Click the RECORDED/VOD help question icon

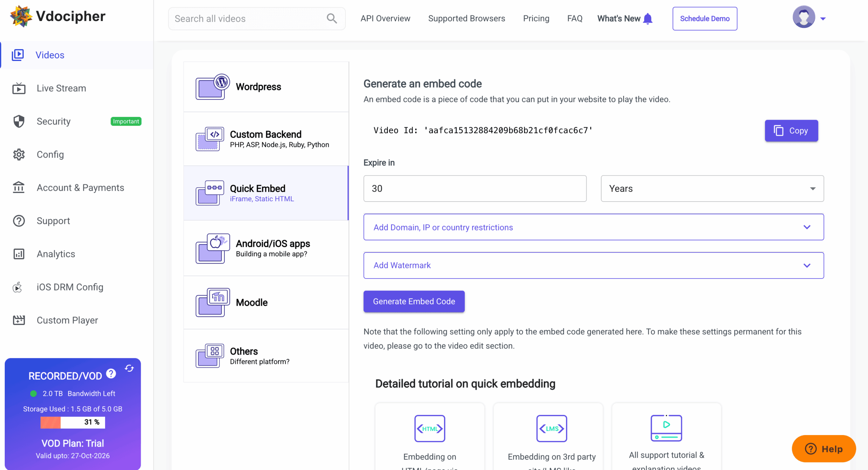pos(111,373)
